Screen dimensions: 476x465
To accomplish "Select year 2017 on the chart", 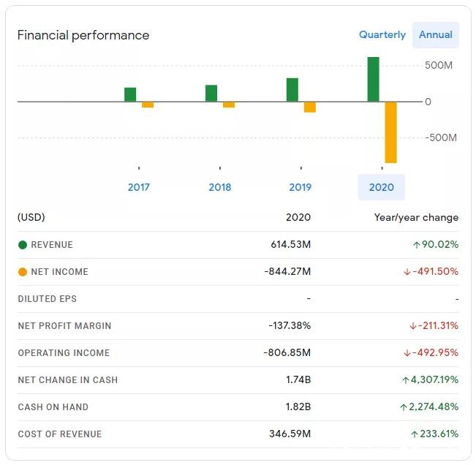I will point(138,187).
